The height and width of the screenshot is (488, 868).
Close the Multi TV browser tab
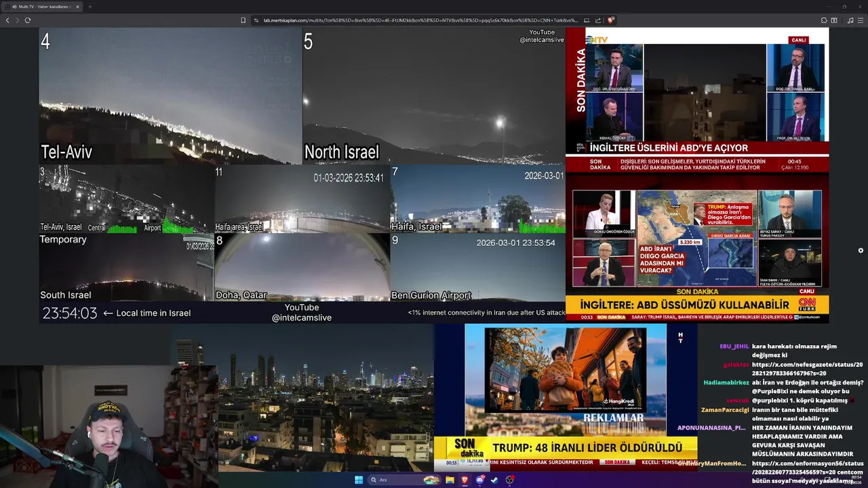tap(77, 7)
